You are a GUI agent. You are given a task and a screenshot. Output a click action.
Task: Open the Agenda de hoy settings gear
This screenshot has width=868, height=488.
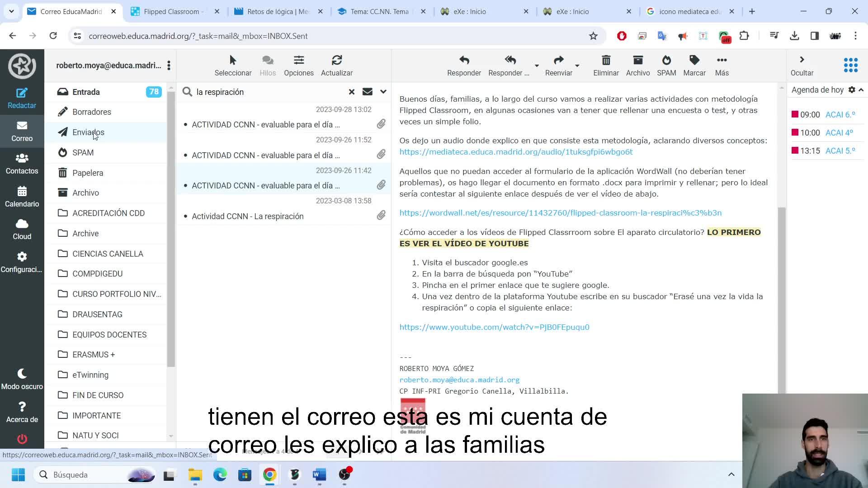tap(852, 90)
